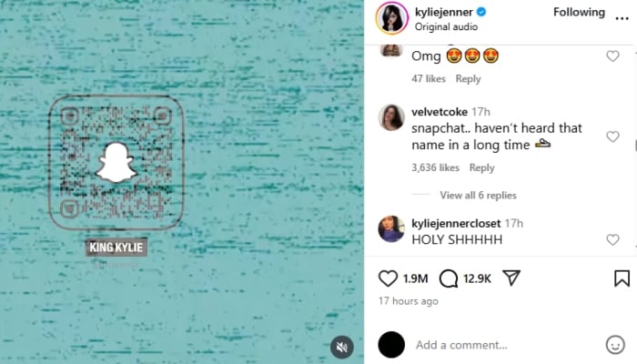Like the post with the heart icon
This screenshot has height=364, width=637.
[x=388, y=278]
